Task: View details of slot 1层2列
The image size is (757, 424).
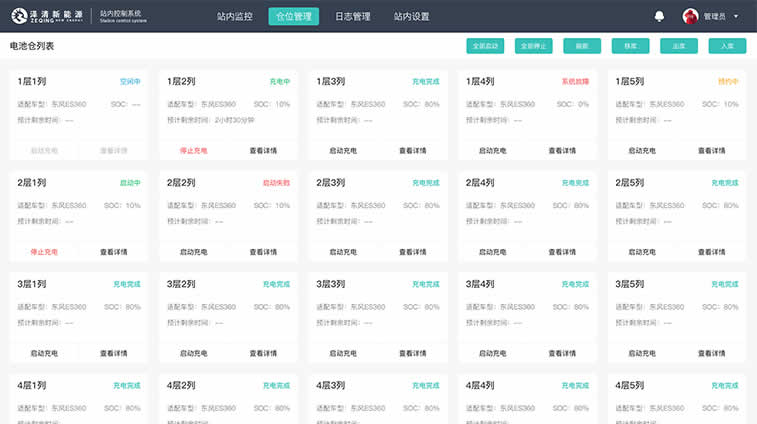Action: 263,151
